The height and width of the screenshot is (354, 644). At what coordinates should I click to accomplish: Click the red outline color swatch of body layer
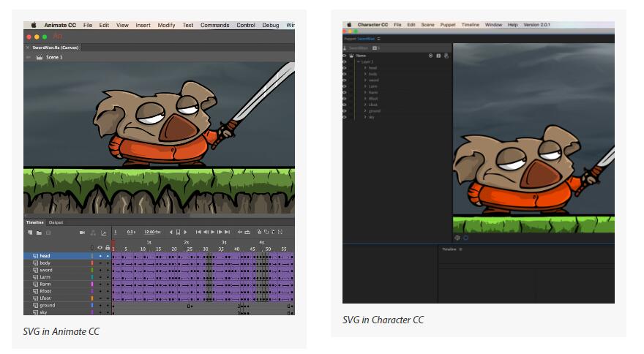92,263
